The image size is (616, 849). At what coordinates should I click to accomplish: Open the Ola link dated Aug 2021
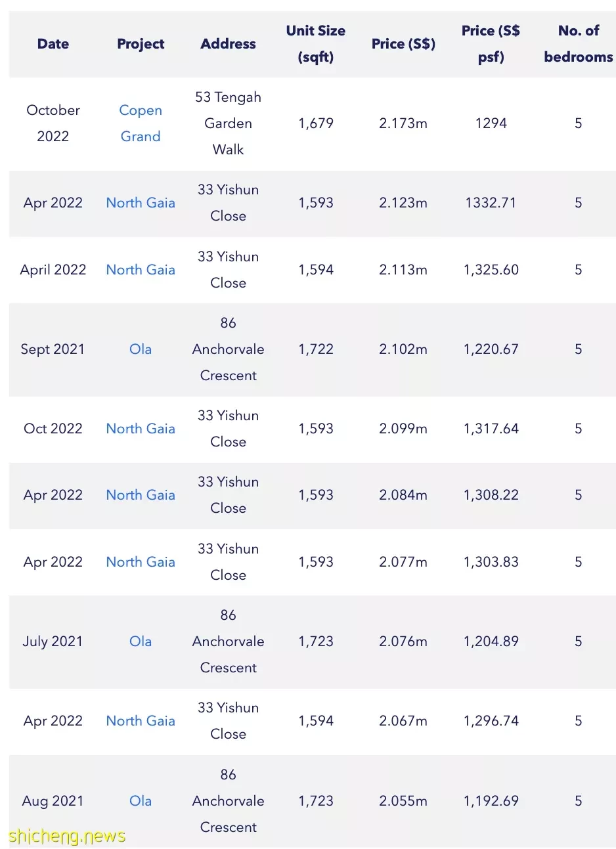(141, 801)
